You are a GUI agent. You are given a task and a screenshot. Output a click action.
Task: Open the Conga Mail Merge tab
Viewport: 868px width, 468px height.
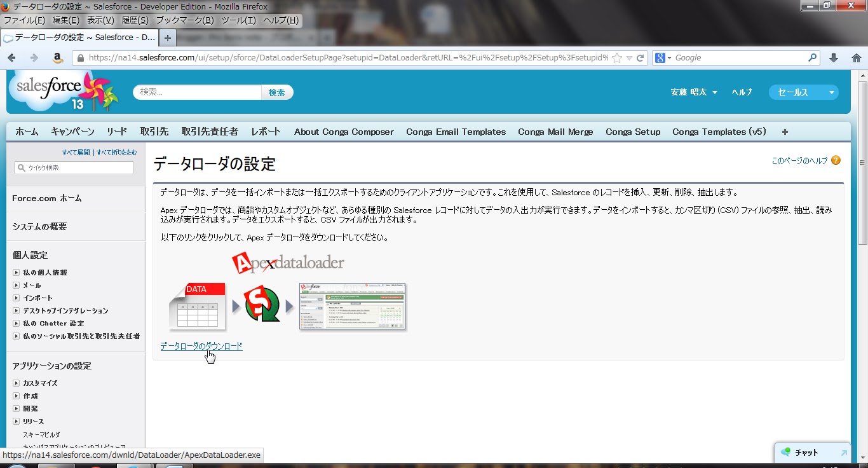(555, 132)
